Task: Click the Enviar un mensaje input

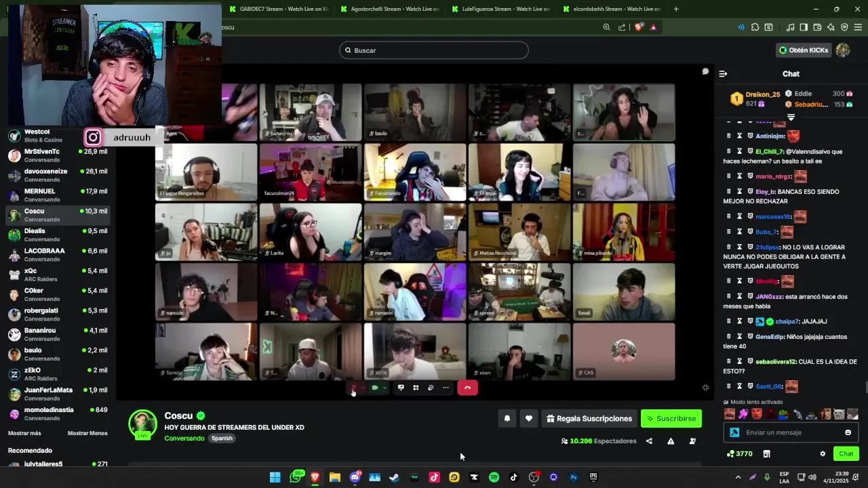Action: point(791,432)
